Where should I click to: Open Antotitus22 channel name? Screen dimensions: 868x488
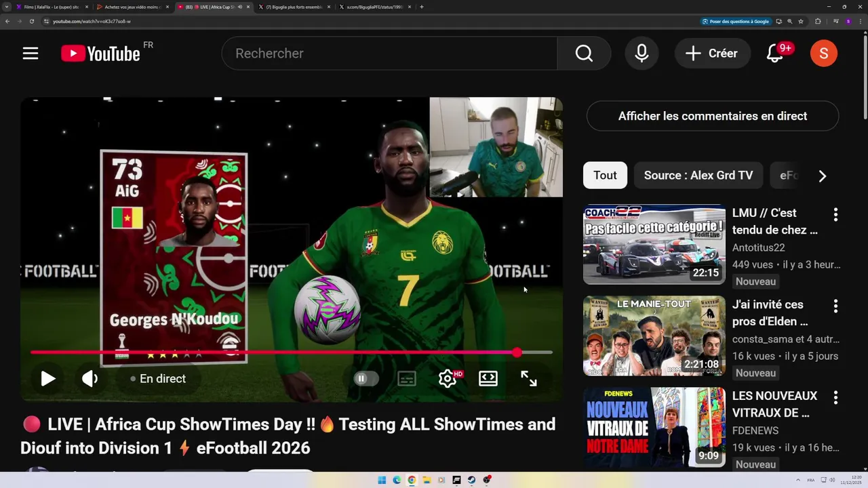758,248
